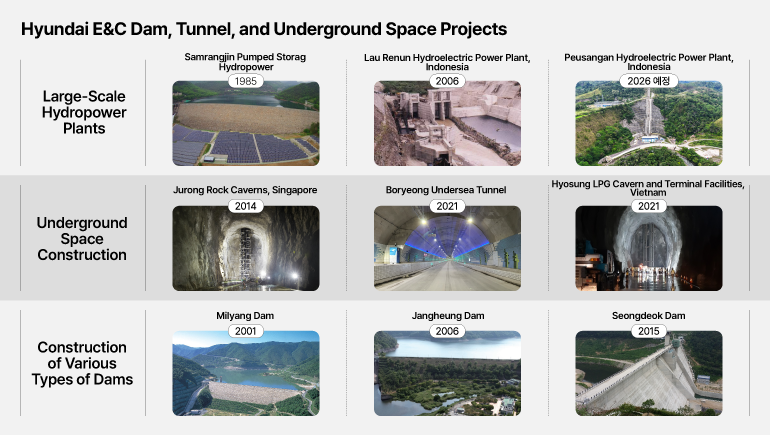770x435 pixels.
Task: Select the 2001 year badge
Action: pos(246,331)
